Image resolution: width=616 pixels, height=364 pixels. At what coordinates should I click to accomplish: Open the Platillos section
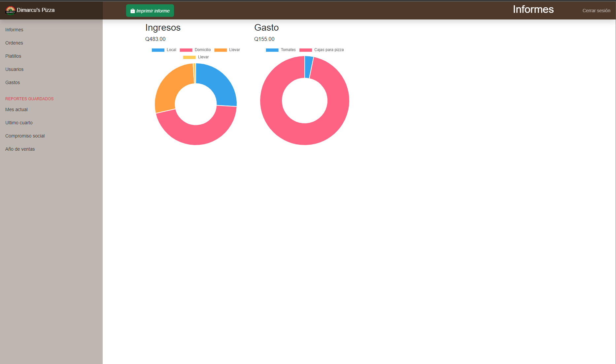pyautogui.click(x=13, y=56)
